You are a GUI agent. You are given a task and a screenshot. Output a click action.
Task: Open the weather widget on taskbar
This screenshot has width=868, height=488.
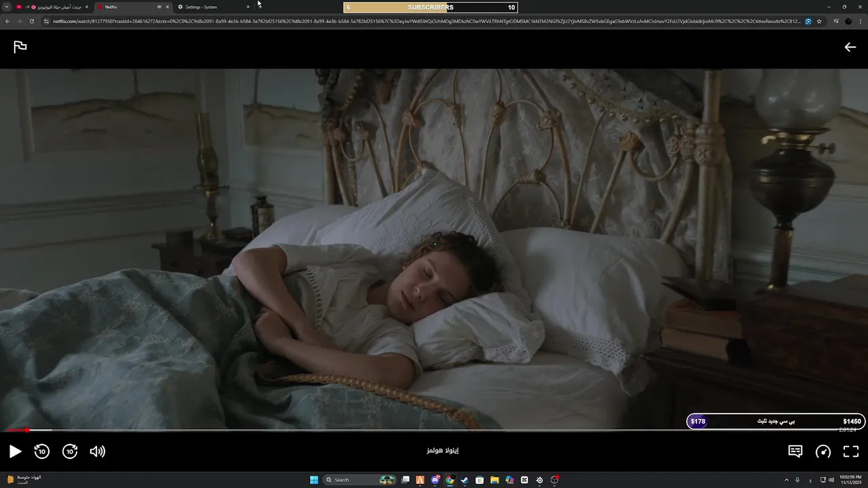[x=24, y=480]
